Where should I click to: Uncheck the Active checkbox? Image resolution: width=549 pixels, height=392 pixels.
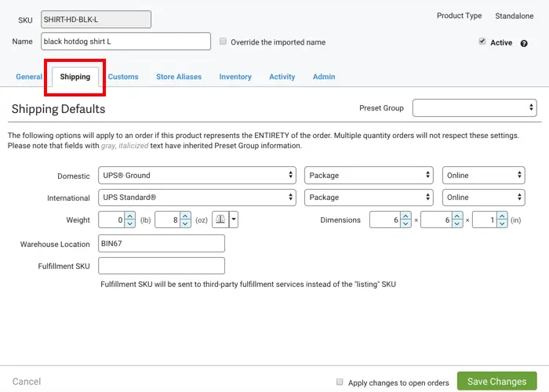point(482,42)
